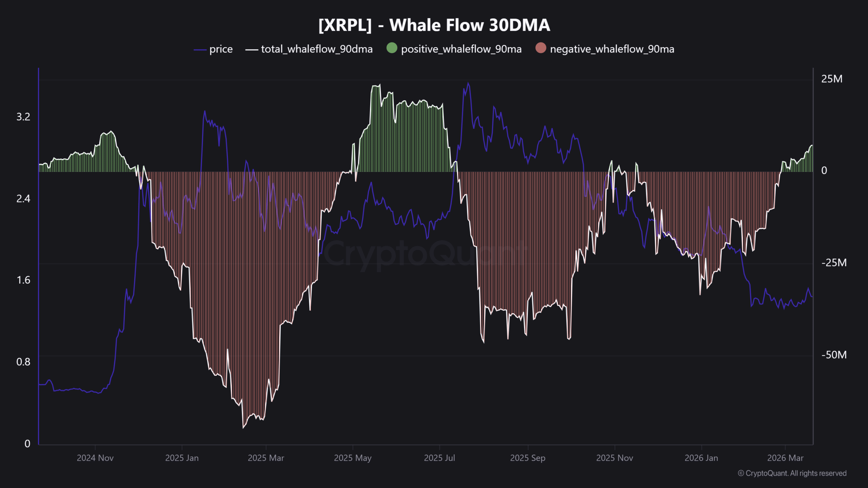868x488 pixels.
Task: Click the 2025 May x-axis label
Action: 353,458
